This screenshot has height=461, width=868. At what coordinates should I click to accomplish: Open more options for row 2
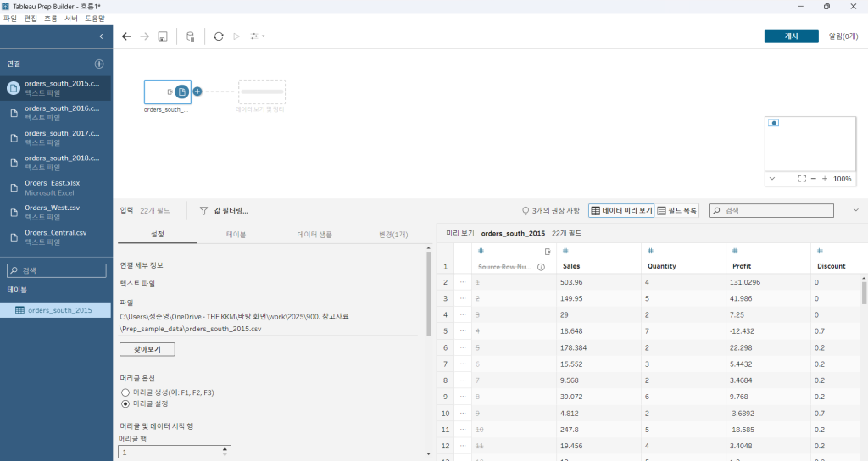463,282
